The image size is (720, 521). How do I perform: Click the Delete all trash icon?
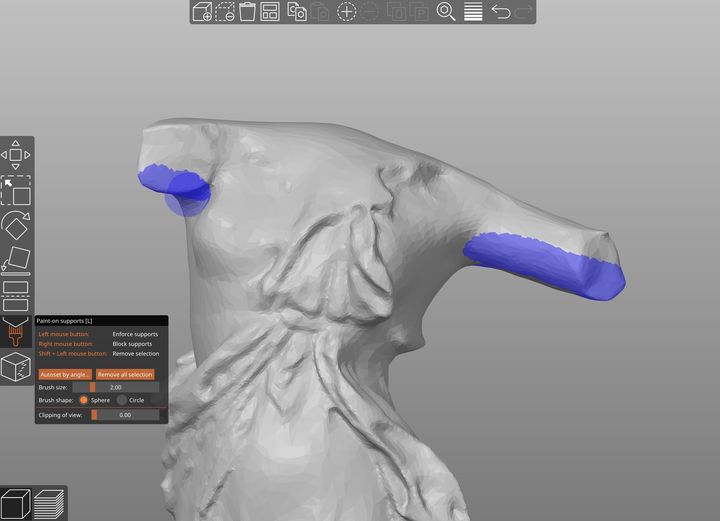click(x=247, y=12)
